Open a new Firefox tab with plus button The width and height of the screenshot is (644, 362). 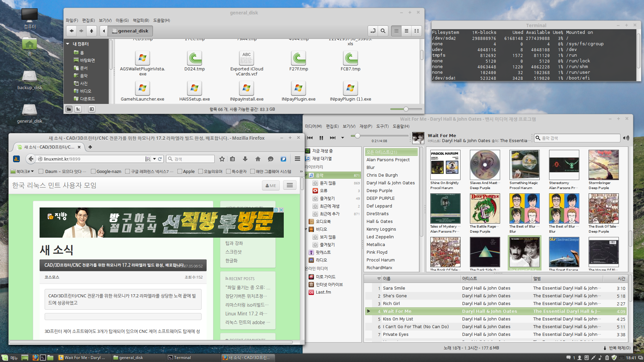point(90,147)
